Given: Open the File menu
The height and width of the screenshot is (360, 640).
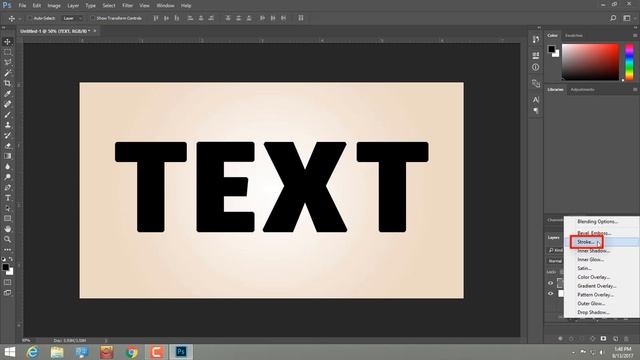Looking at the screenshot, I should 22,6.
